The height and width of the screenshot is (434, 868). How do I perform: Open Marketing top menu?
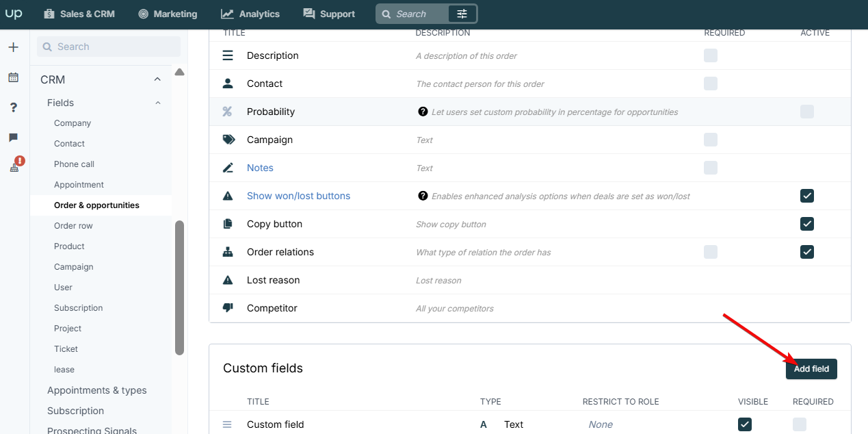[168, 14]
